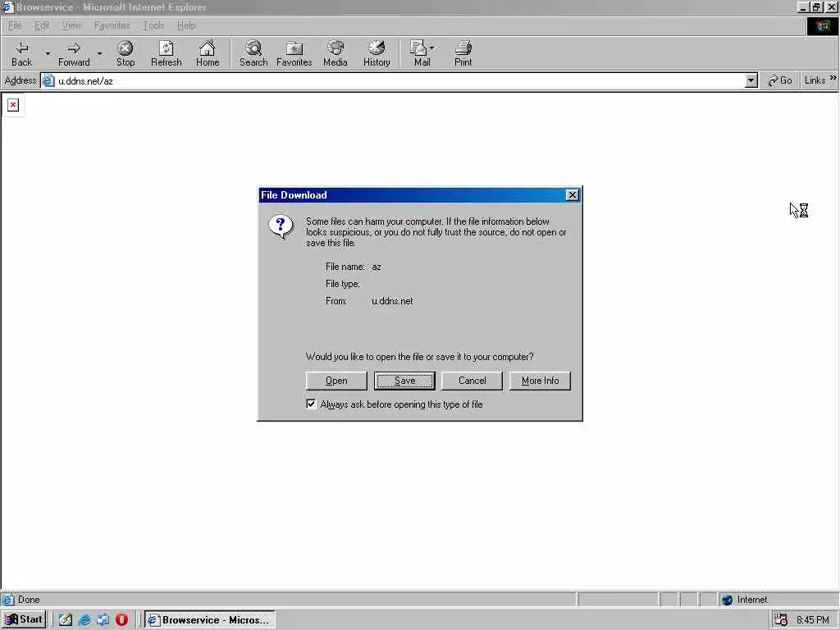This screenshot has height=630, width=840.
Task: Open the Back history dropdown arrow
Action: (x=48, y=53)
